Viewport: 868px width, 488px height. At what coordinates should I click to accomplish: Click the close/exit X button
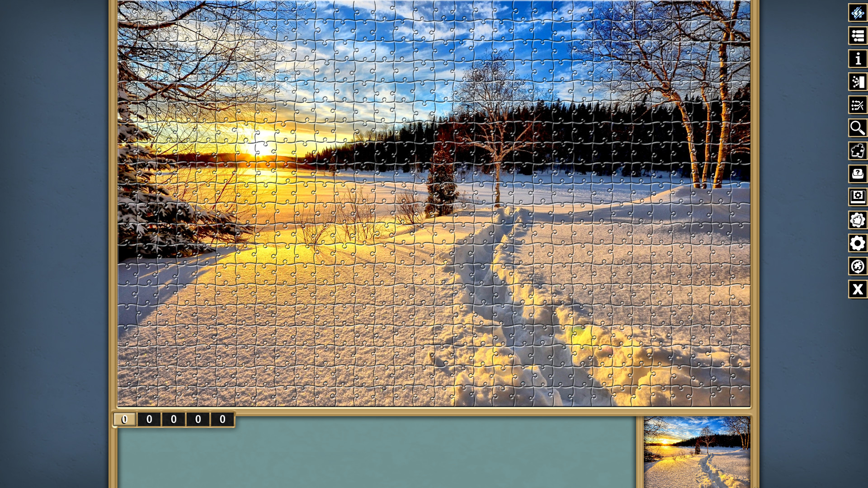pyautogui.click(x=857, y=290)
